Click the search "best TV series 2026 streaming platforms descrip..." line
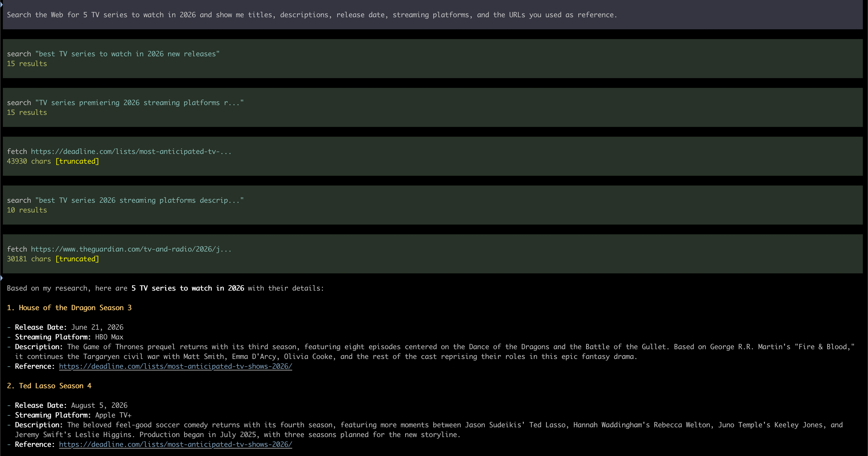Screen dimensions: 868x456 [x=125, y=200]
